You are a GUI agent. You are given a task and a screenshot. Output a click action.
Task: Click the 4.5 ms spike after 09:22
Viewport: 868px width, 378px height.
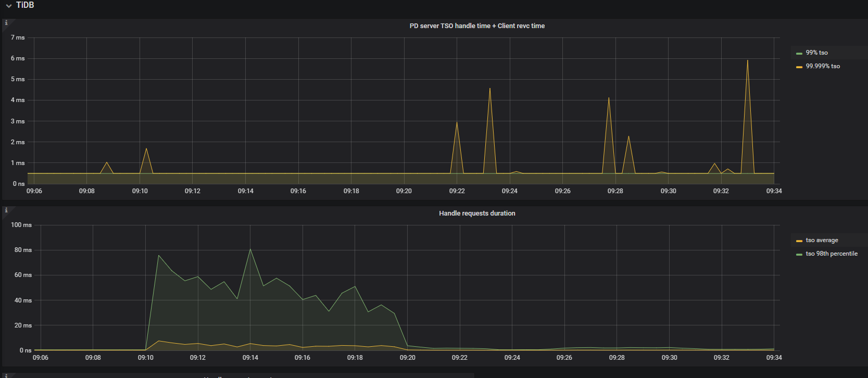489,89
